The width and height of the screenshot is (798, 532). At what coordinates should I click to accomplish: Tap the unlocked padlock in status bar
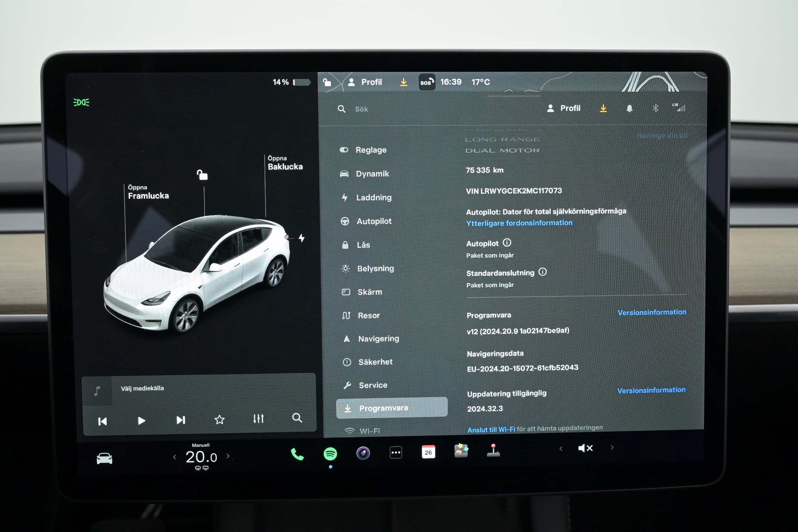327,82
